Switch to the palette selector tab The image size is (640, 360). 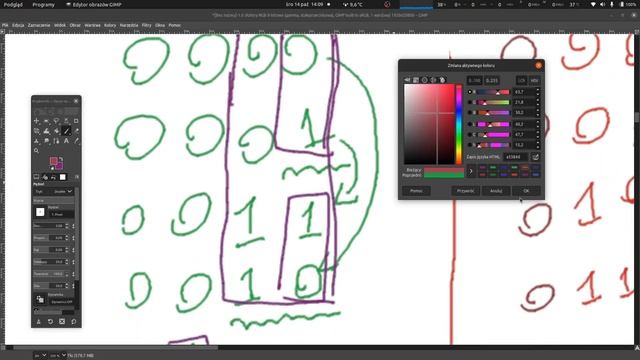coord(442,80)
